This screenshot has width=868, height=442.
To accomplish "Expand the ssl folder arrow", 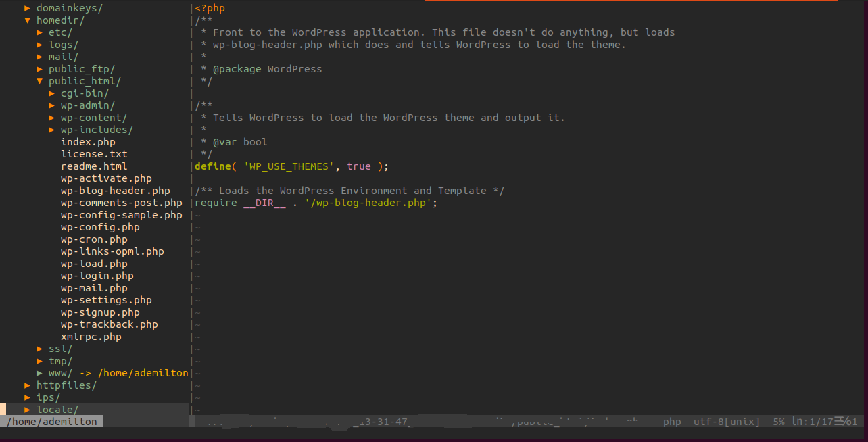I will 40,349.
